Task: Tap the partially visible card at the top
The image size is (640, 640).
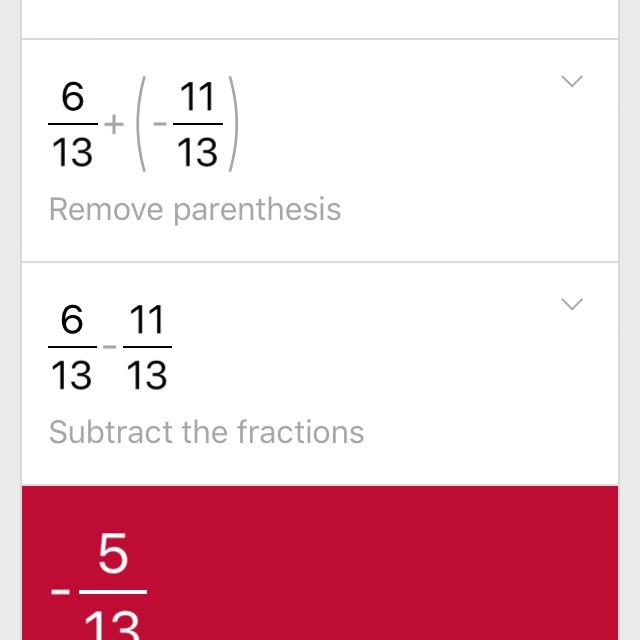Action: [320, 18]
